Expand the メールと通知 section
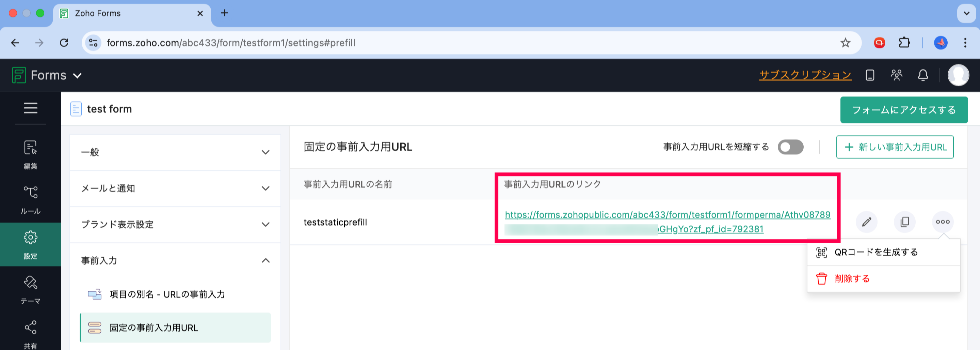The image size is (980, 350). (175, 188)
